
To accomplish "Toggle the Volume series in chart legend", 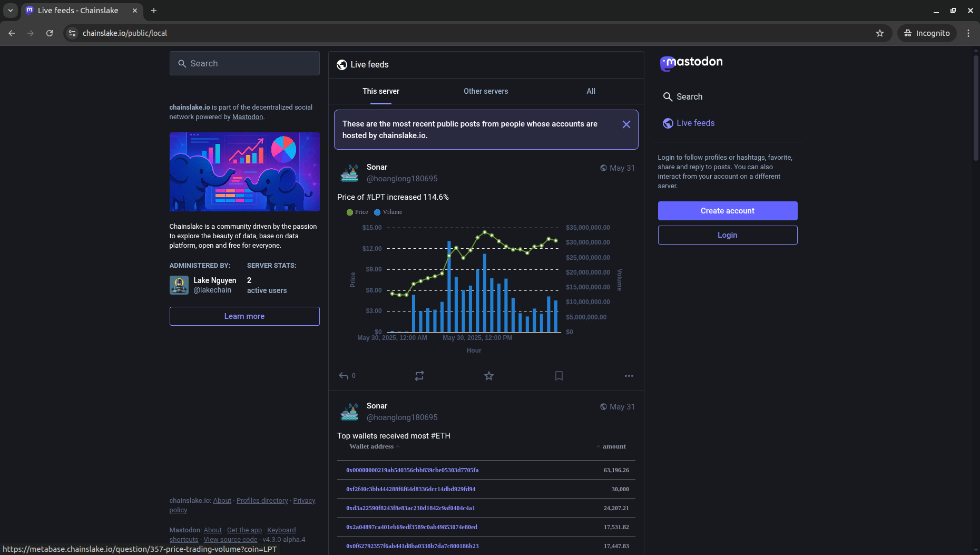I will 388,212.
